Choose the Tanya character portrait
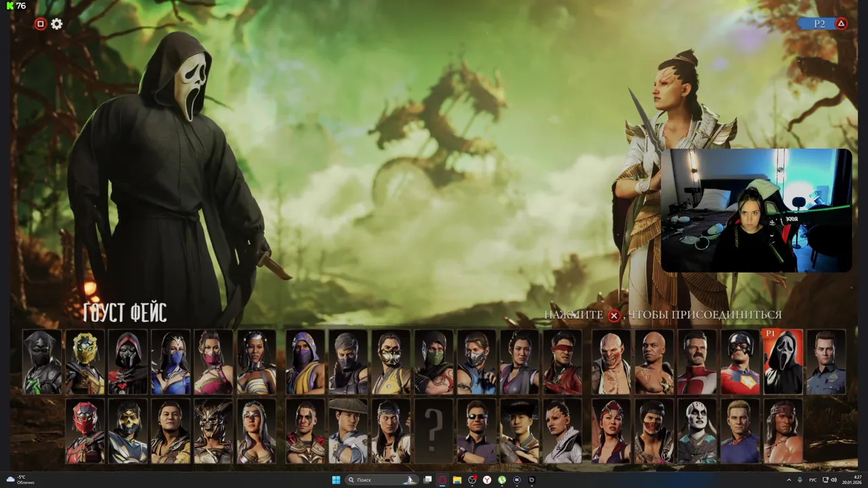 pyautogui.click(x=256, y=362)
